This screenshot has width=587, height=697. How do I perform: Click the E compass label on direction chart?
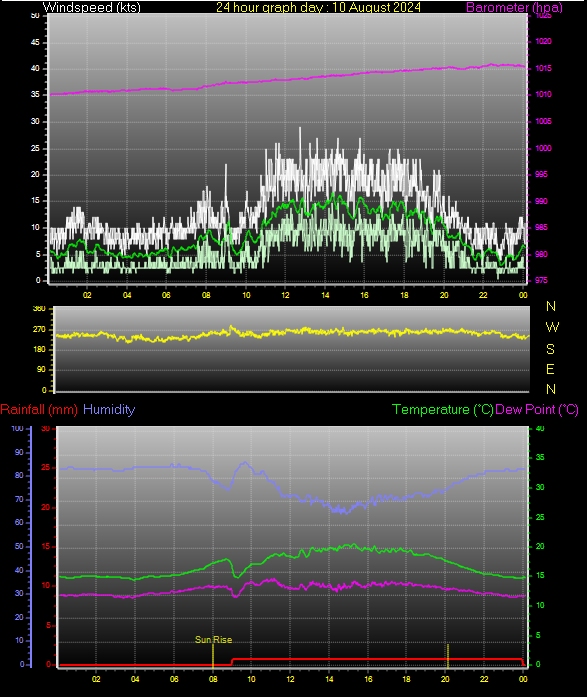(x=550, y=369)
